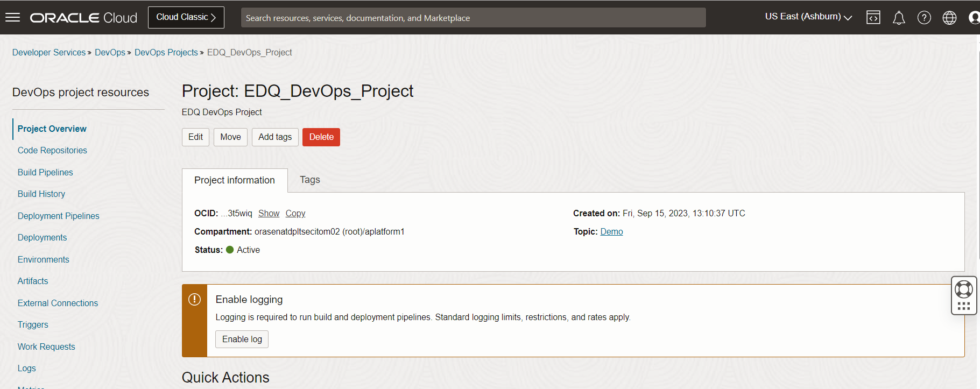Screen dimensions: 980x389
Task: Click the 'Quick Actions' heading
Action: [225, 377]
